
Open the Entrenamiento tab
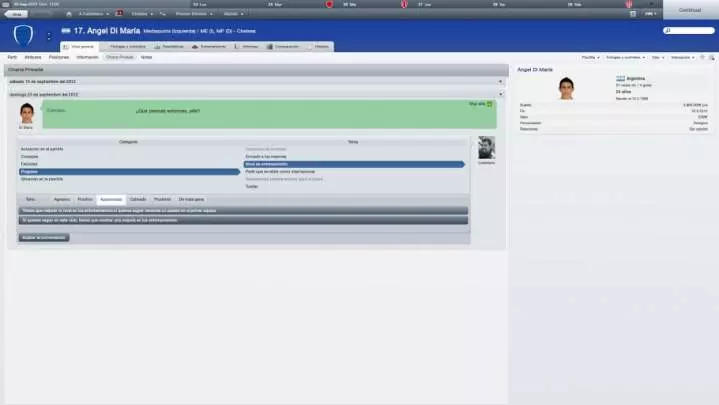(209, 47)
